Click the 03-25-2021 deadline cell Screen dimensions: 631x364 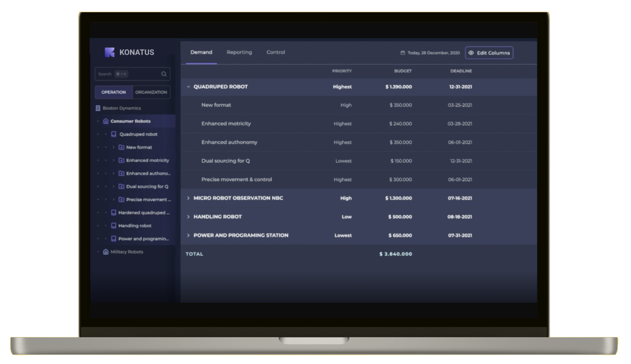pos(460,105)
